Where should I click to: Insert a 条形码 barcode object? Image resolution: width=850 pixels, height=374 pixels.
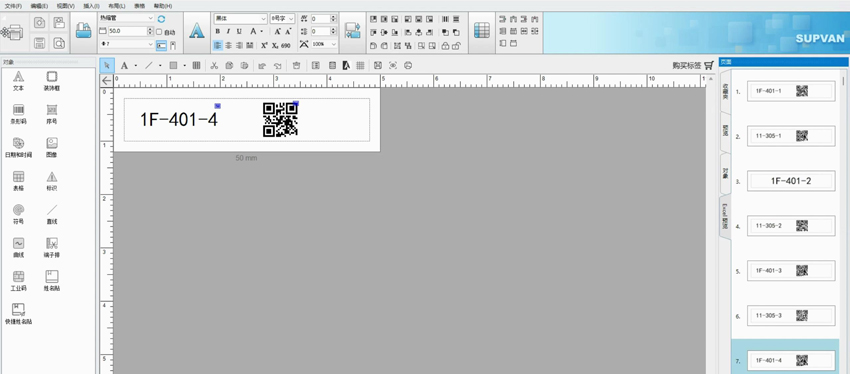[18, 114]
